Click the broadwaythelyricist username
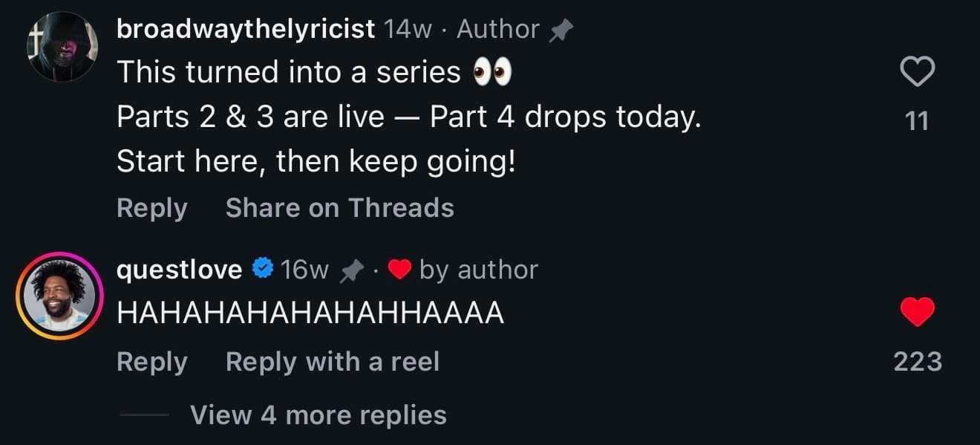Screen dimensions: 980x445 click(x=246, y=29)
